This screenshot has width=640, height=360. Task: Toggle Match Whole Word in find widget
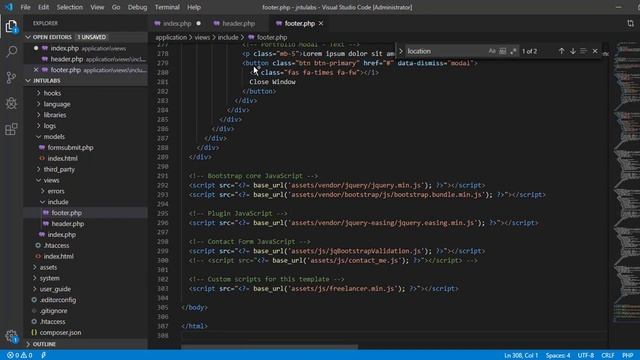[502, 51]
